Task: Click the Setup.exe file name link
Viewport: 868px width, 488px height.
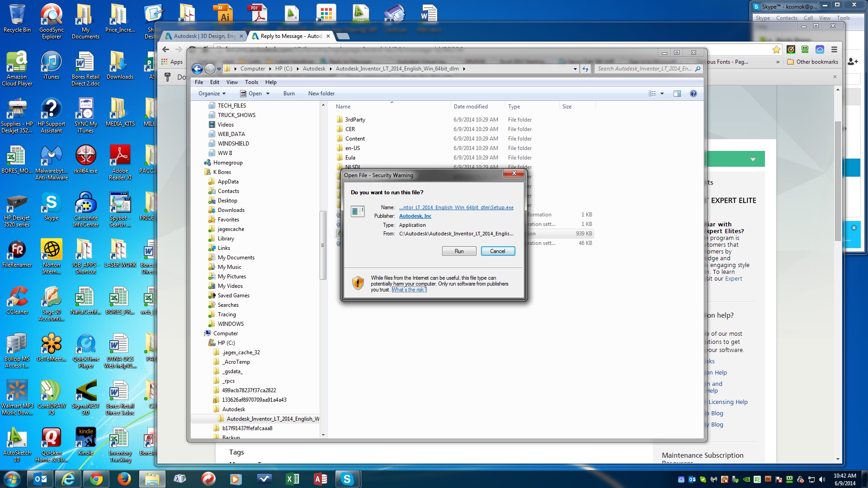Action: coord(456,207)
